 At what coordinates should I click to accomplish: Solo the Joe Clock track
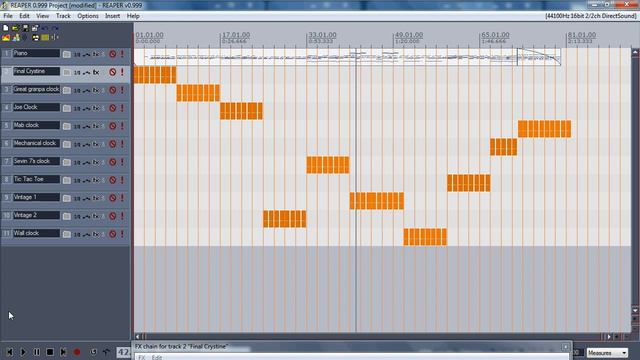(122, 108)
